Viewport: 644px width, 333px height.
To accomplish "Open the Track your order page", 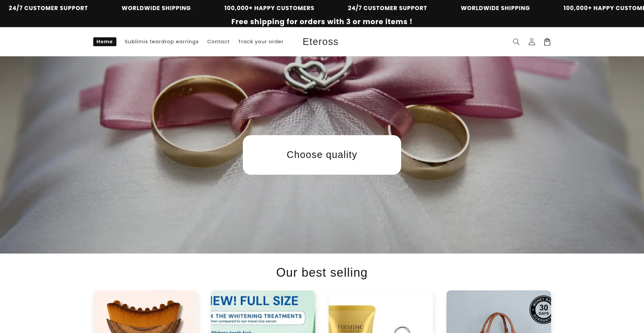I will [261, 42].
